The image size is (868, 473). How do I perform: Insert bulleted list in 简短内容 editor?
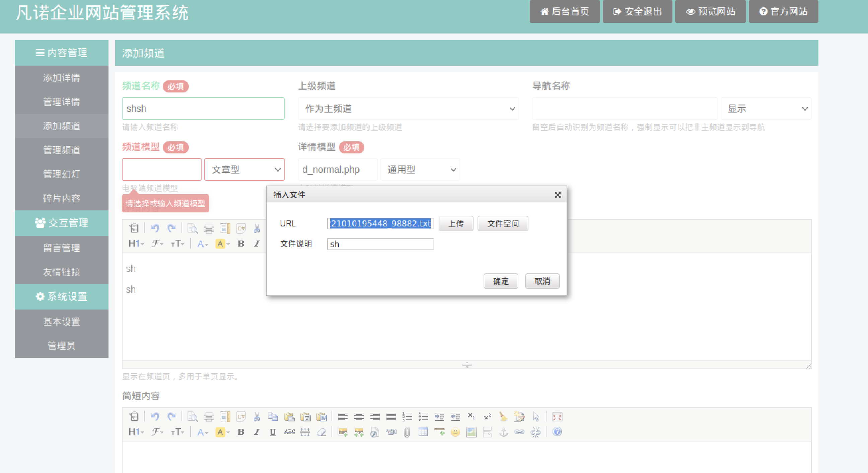pyautogui.click(x=423, y=417)
